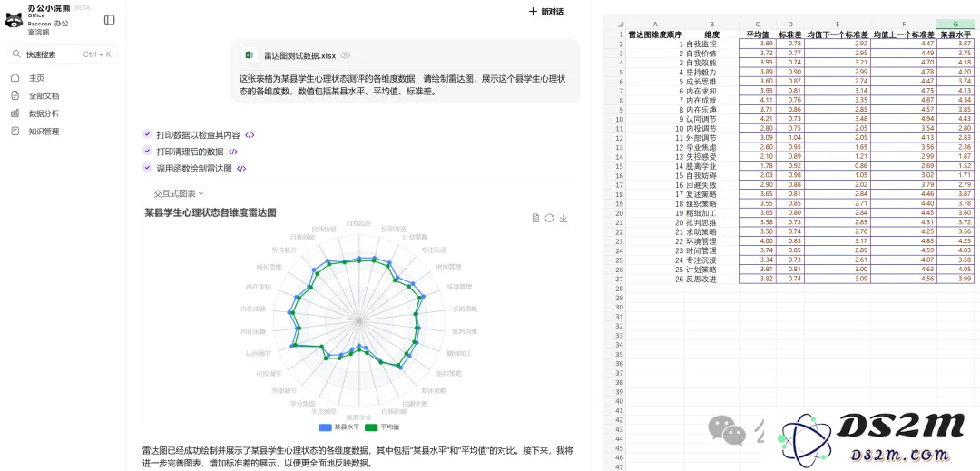Click the 雷达图维度顺序 header cell
Viewport: 980px width, 471px height.
(x=656, y=34)
